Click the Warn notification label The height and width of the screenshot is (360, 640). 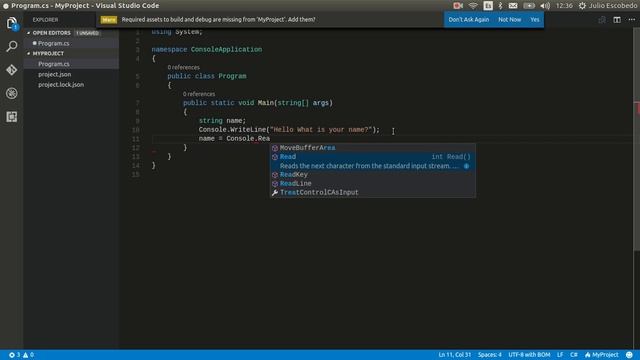pyautogui.click(x=109, y=20)
